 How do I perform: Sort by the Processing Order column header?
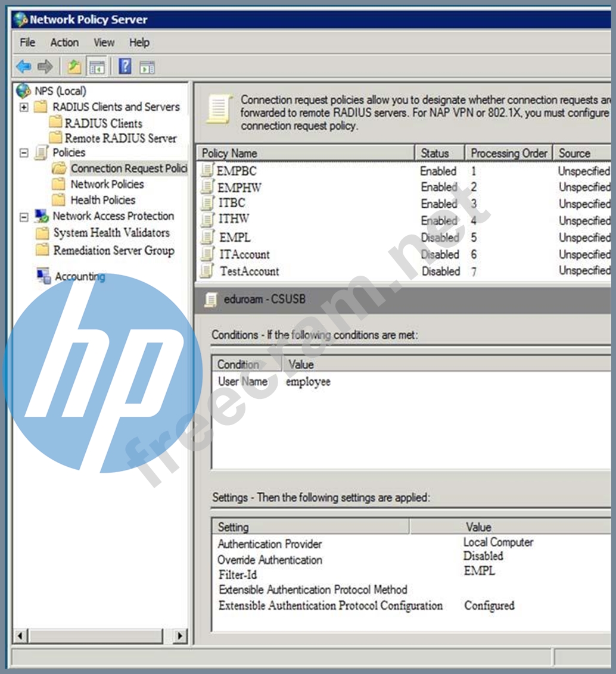click(x=509, y=153)
